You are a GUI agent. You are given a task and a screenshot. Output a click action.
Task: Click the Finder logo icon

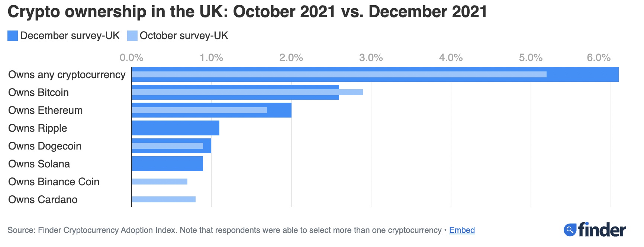click(x=570, y=230)
